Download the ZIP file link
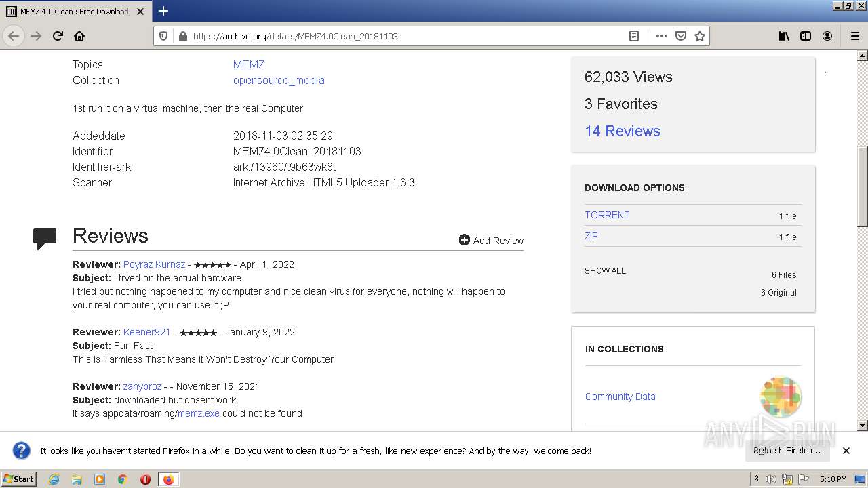Viewport: 868px width, 488px height. pyautogui.click(x=591, y=236)
